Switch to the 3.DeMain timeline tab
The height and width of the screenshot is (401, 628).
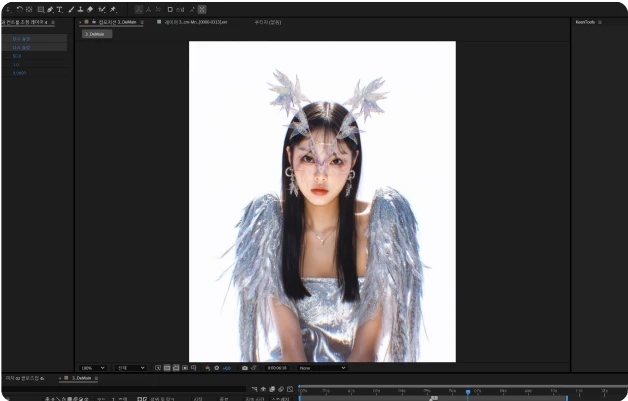point(81,378)
